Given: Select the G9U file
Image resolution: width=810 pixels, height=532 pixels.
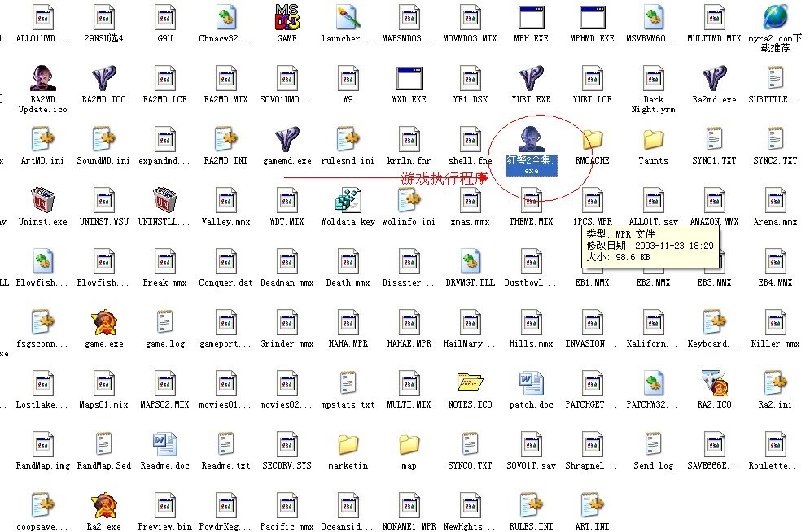Looking at the screenshot, I should 164,18.
